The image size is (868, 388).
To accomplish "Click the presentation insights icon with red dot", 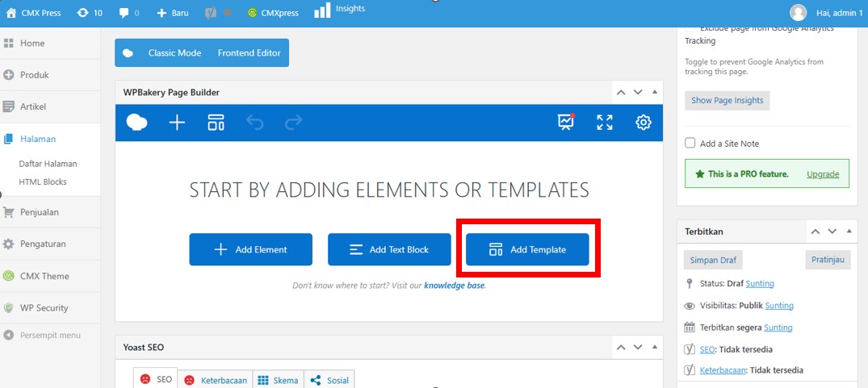I will click(x=566, y=122).
